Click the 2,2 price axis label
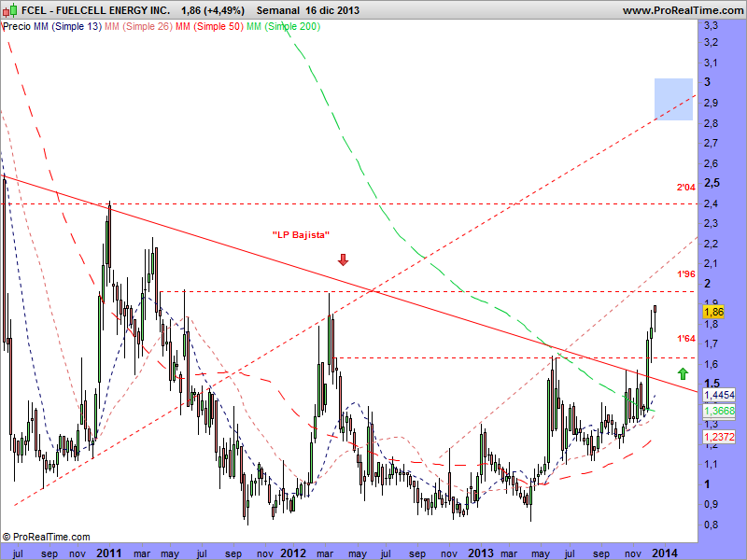This screenshot has height=560, width=747. (711, 244)
